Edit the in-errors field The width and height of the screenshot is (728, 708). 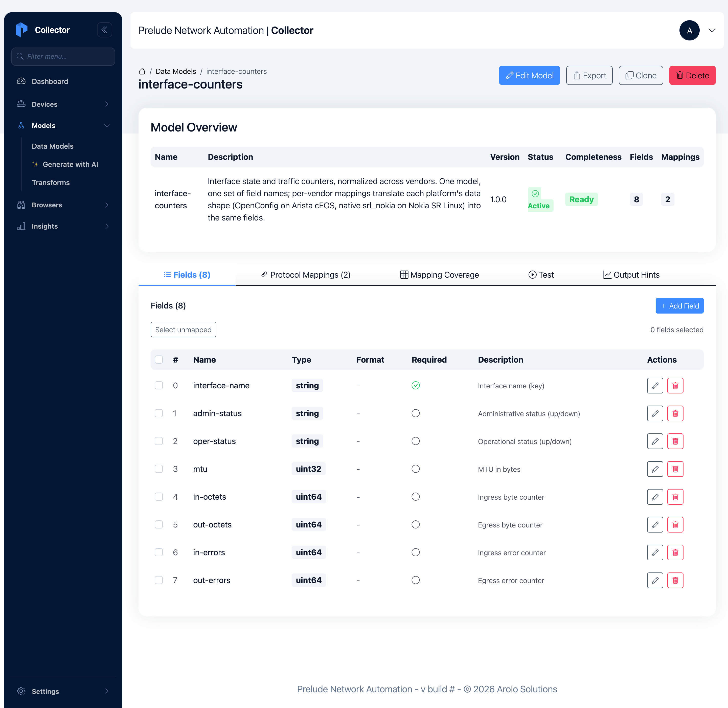pos(655,552)
